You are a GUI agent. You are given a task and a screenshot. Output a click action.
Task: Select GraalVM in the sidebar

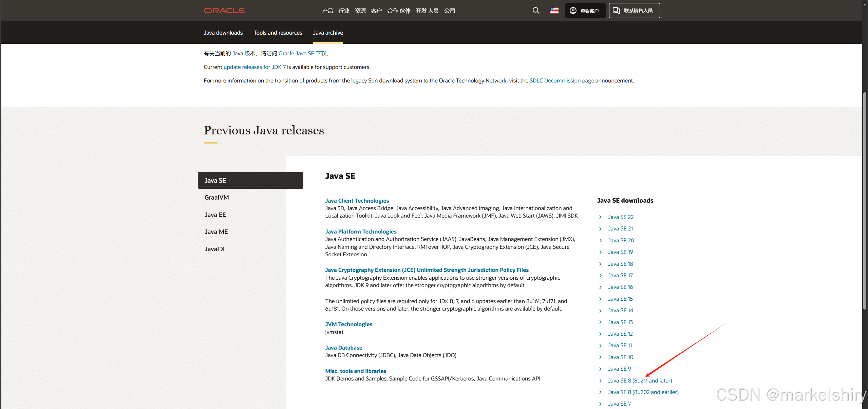click(216, 197)
